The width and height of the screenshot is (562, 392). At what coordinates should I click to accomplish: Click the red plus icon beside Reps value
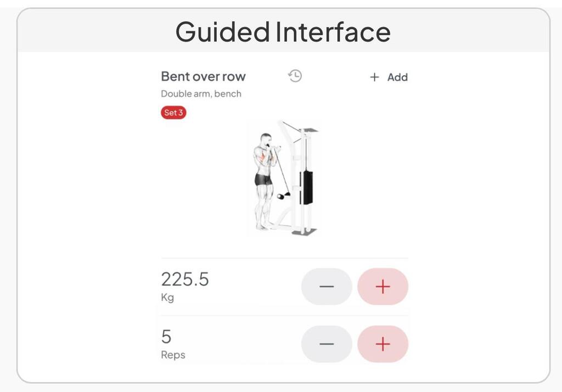383,344
